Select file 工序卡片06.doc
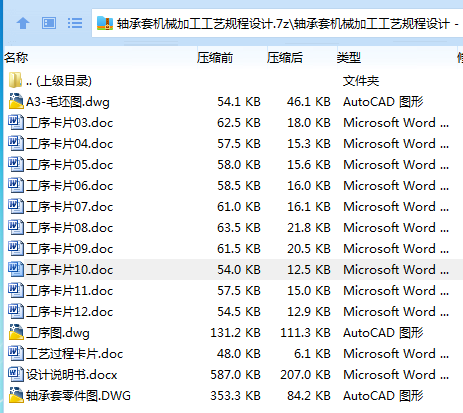 70,186
